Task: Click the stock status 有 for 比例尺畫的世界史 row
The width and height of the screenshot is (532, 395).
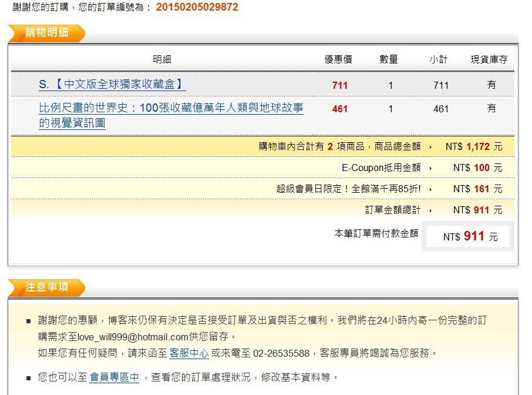Action: (491, 108)
